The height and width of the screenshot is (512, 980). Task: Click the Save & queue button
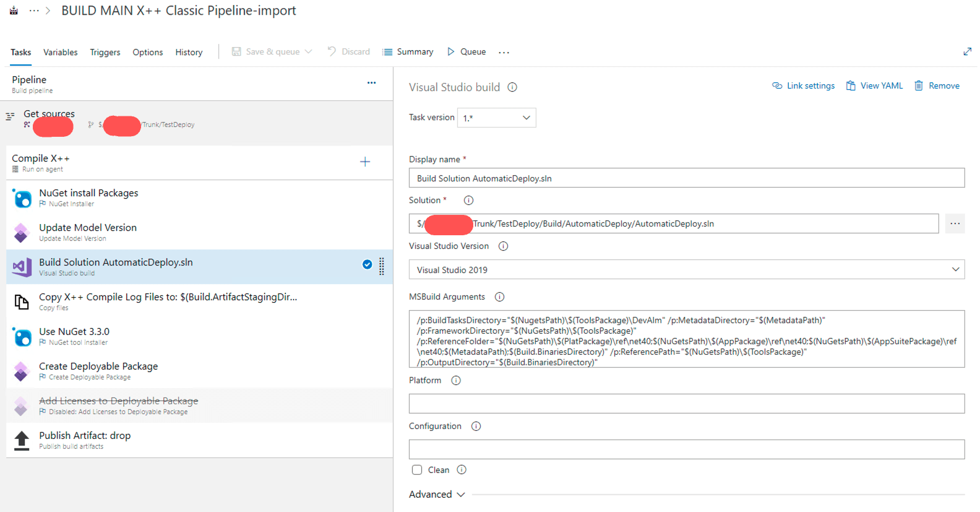(272, 51)
